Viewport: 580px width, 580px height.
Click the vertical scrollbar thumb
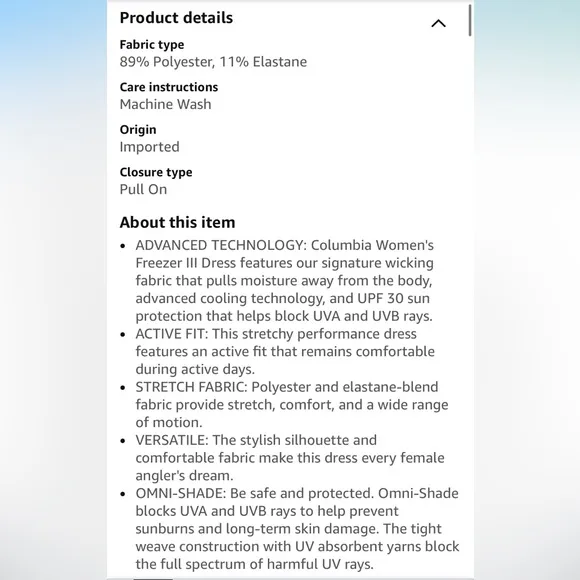click(x=470, y=20)
